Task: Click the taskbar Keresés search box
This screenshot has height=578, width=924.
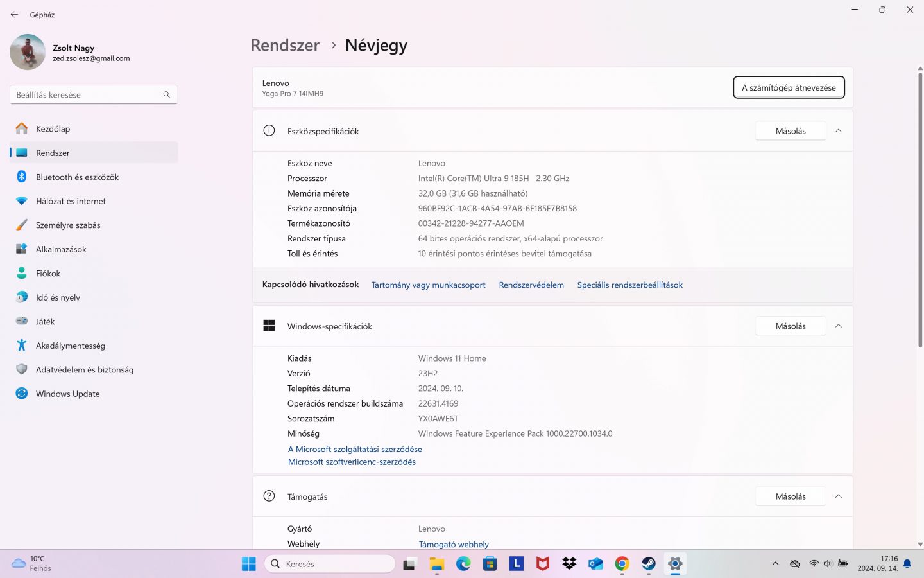Action: pos(330,564)
